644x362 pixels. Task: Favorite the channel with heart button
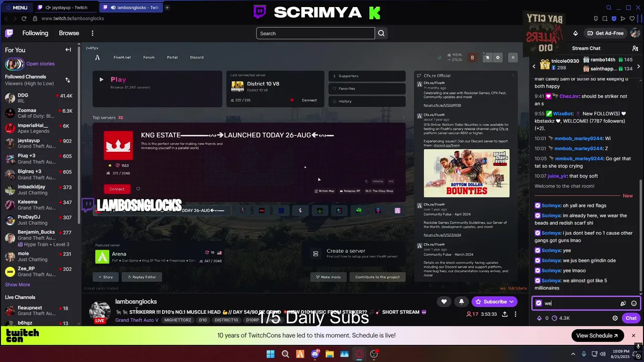point(444,302)
